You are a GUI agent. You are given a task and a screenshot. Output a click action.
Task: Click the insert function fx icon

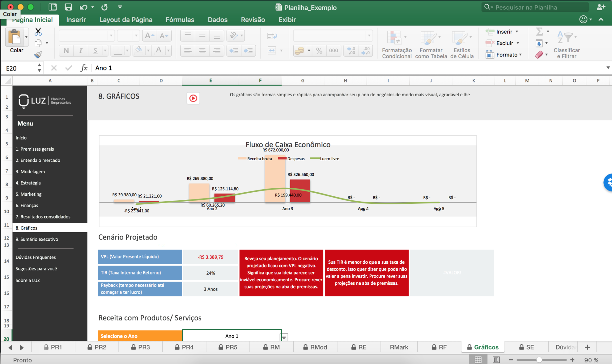click(84, 68)
